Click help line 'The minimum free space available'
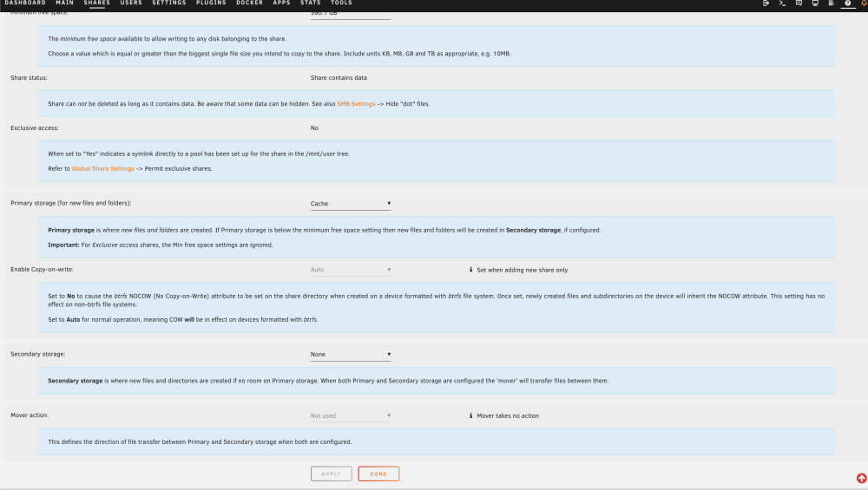 pos(168,39)
